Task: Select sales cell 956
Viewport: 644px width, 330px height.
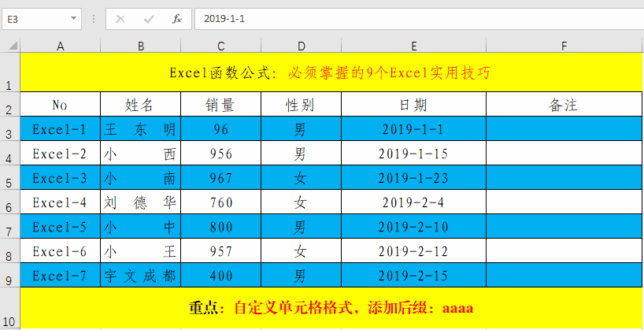Action: [221, 153]
